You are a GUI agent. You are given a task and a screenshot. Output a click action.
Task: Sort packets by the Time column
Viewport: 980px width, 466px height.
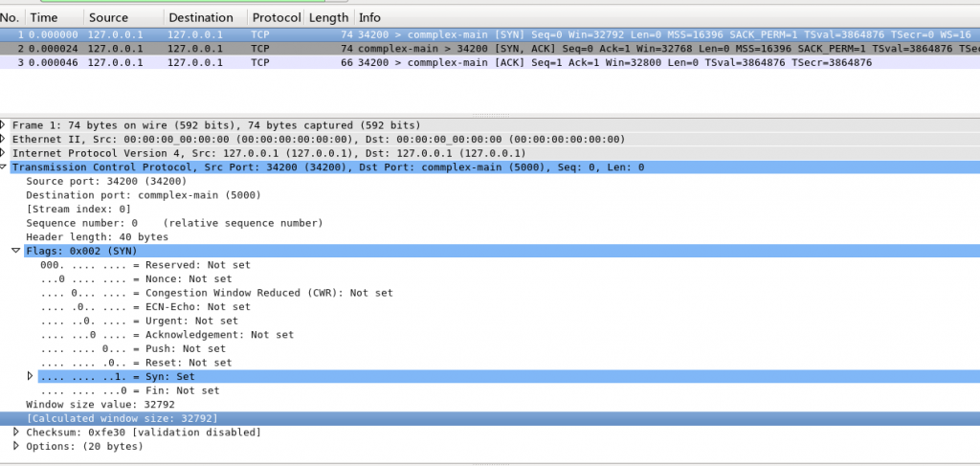55,17
